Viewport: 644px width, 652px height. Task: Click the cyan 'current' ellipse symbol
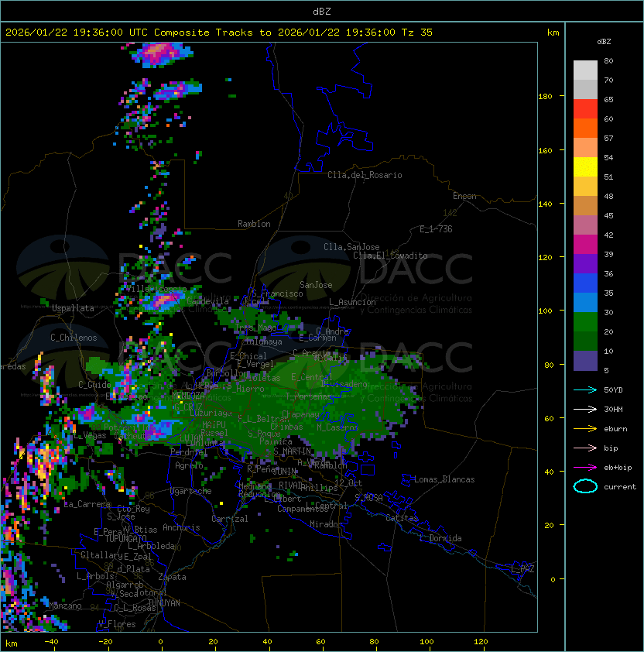click(585, 486)
